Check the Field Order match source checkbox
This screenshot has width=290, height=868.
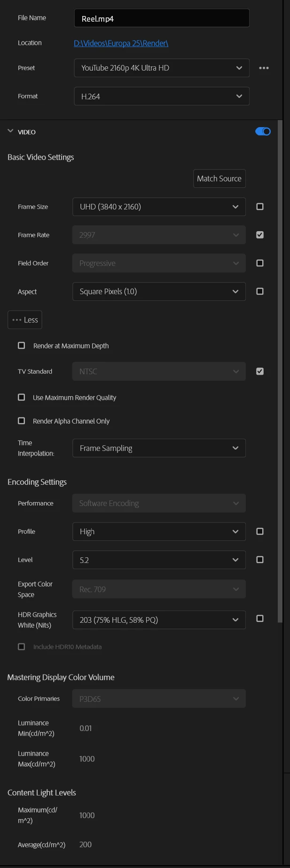(x=260, y=263)
